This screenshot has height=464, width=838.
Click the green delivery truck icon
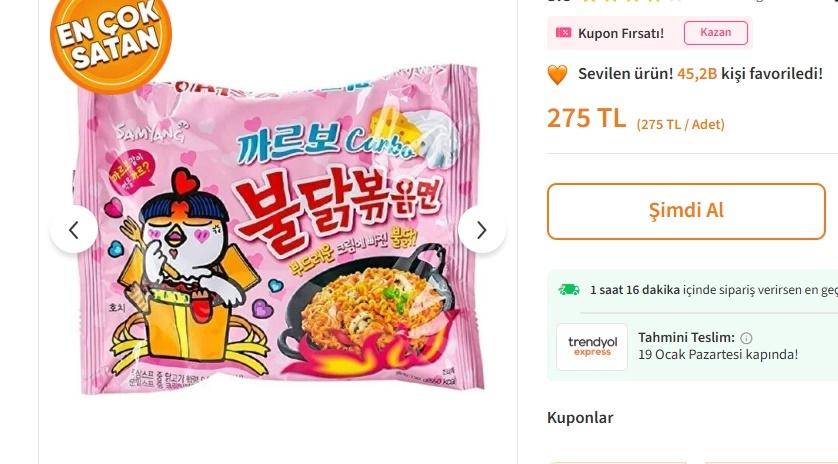(x=569, y=290)
